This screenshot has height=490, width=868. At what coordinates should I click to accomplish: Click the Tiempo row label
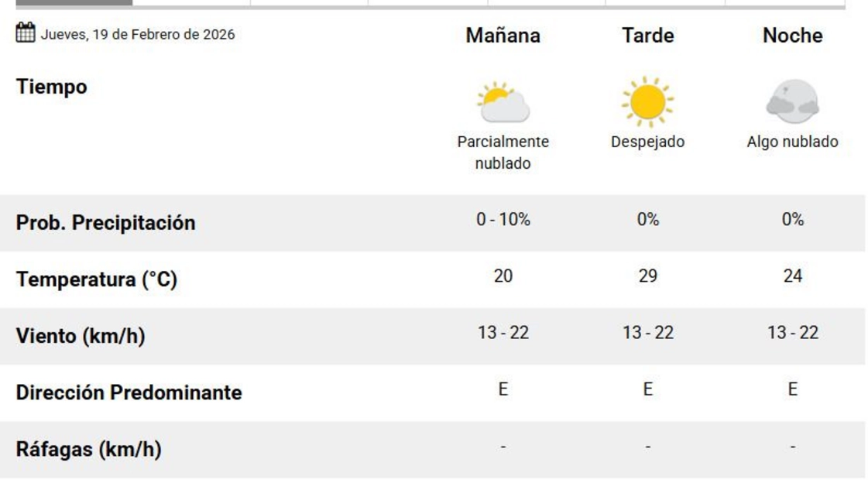click(51, 87)
